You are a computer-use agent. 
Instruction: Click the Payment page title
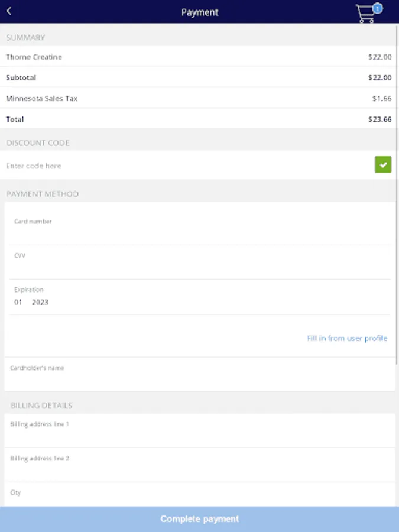200,12
